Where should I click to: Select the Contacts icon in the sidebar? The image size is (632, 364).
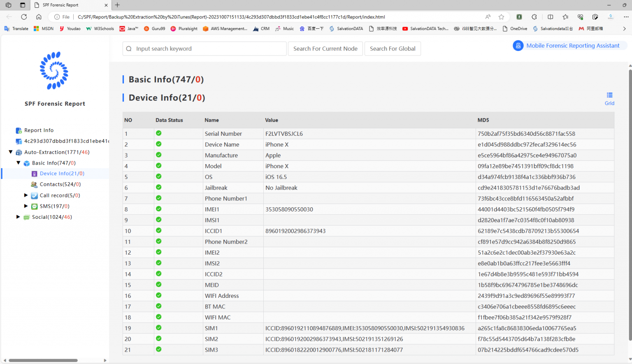point(34,184)
